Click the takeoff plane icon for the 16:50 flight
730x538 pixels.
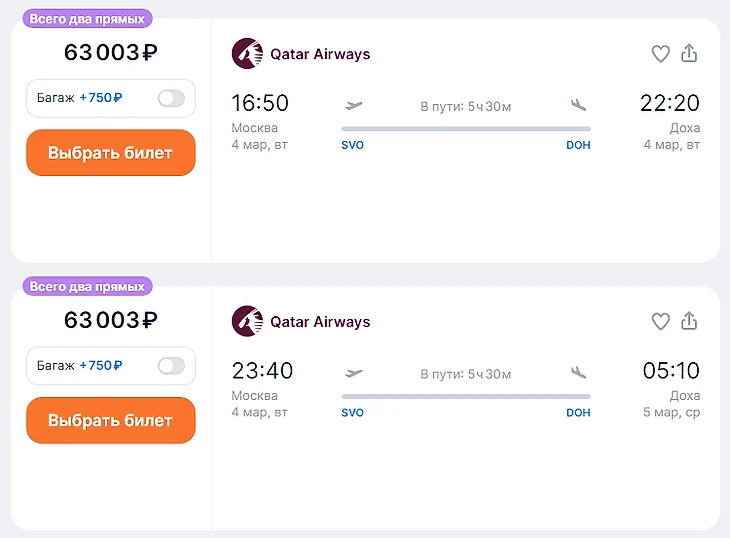coord(353,105)
